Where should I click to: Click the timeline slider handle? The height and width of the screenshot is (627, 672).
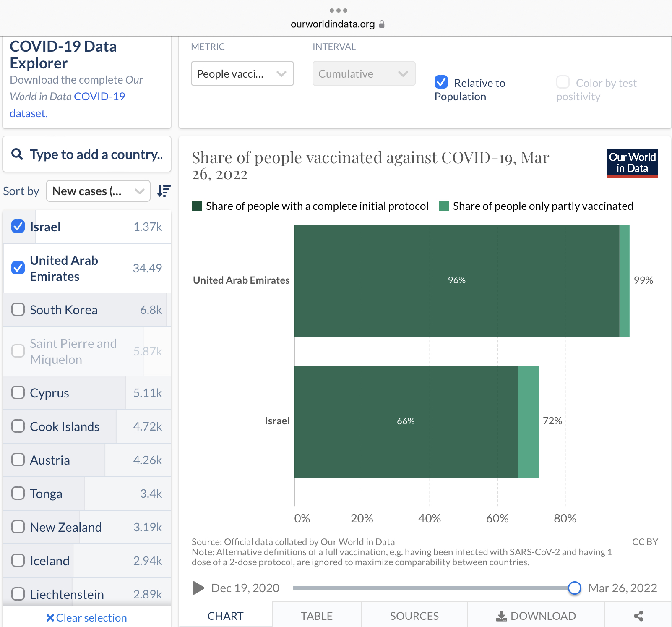tap(574, 588)
